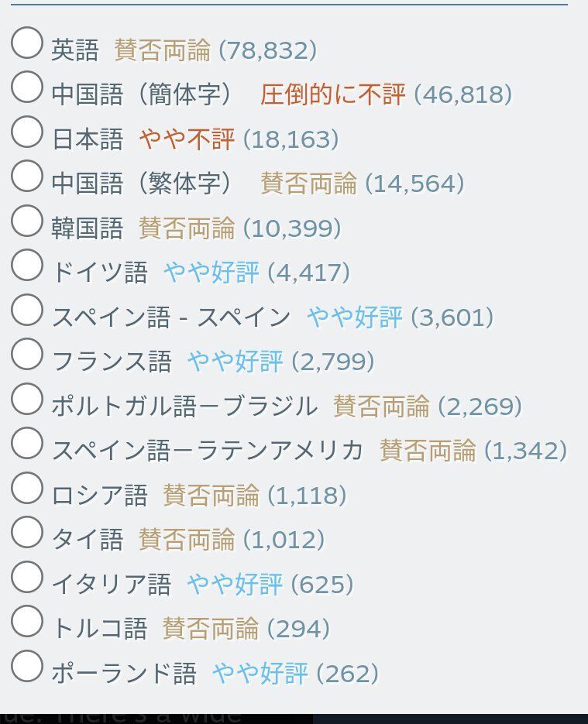588x724 pixels.
Task: Choose the ポーランド語 radio button
Action: [x=27, y=666]
